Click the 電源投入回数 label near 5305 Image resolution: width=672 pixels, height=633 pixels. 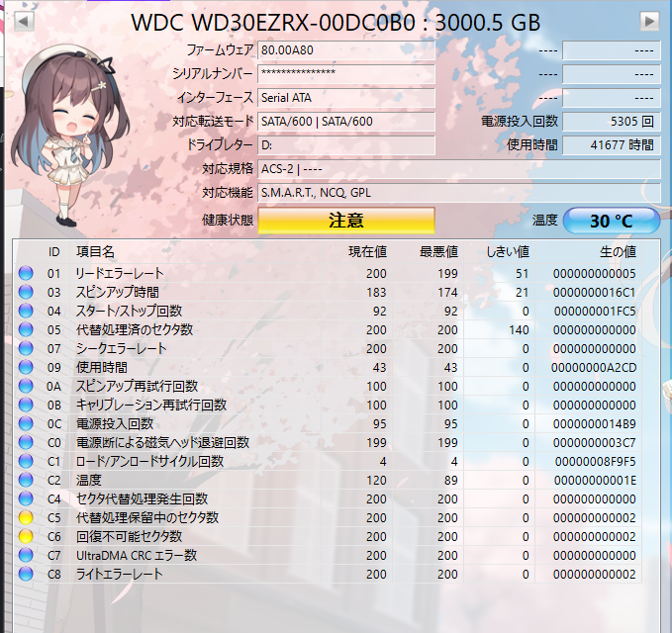520,122
